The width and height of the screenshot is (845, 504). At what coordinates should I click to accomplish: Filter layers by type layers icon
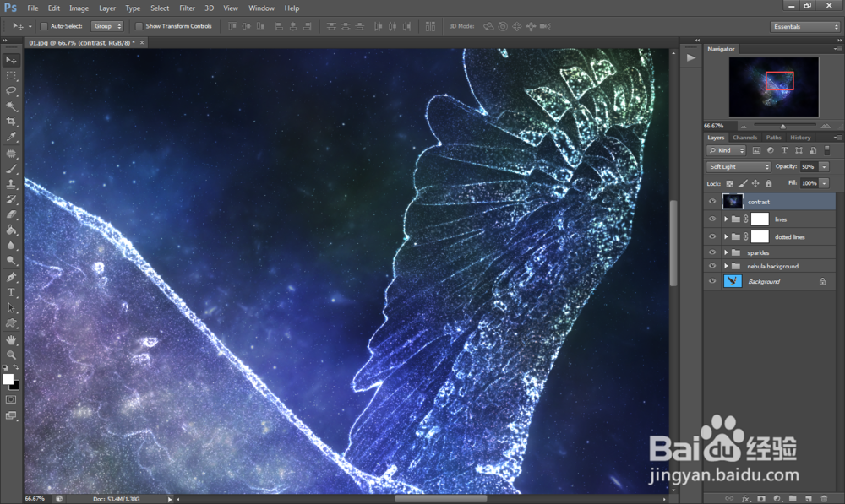point(785,151)
